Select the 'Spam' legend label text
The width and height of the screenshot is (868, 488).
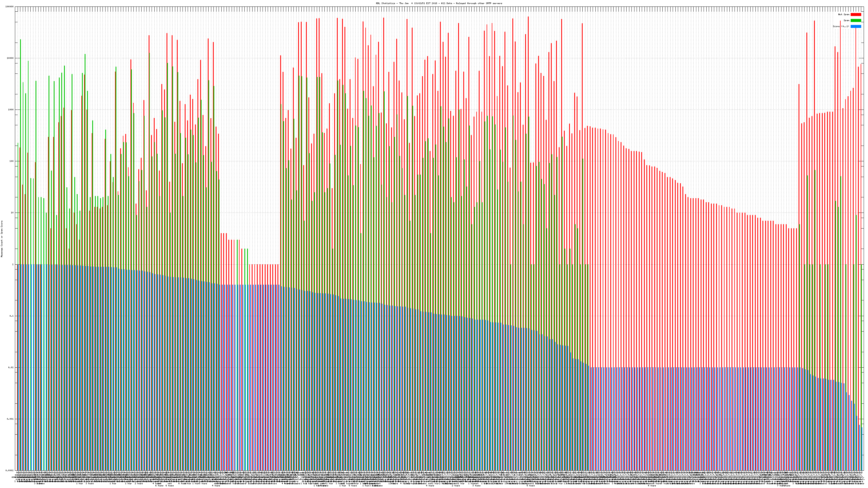[846, 21]
